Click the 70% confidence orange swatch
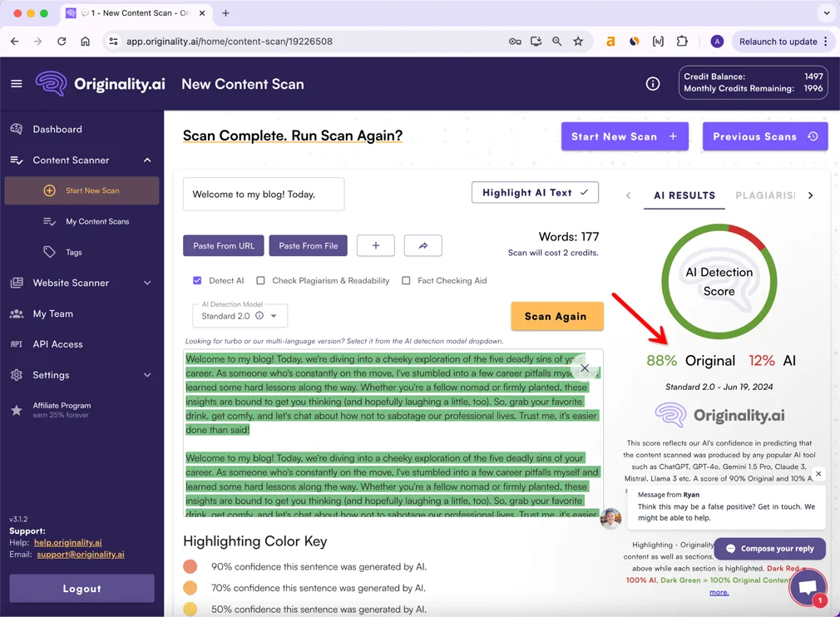The height and width of the screenshot is (617, 840). coord(190,588)
